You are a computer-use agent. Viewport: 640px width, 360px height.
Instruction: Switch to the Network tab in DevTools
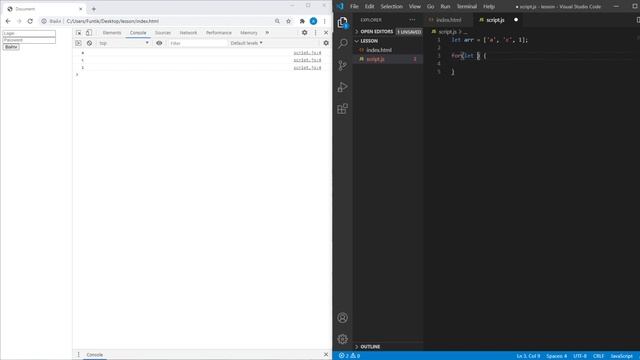pyautogui.click(x=188, y=33)
